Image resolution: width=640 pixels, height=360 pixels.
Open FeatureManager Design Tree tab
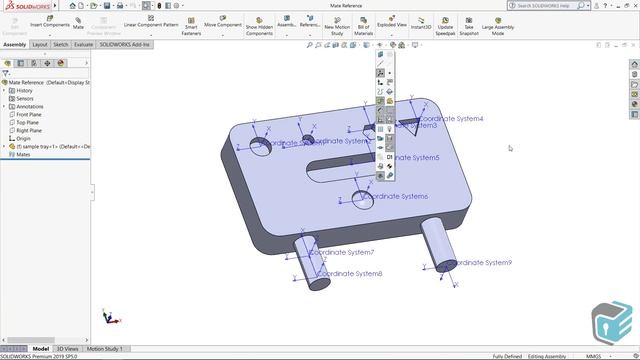[7, 63]
